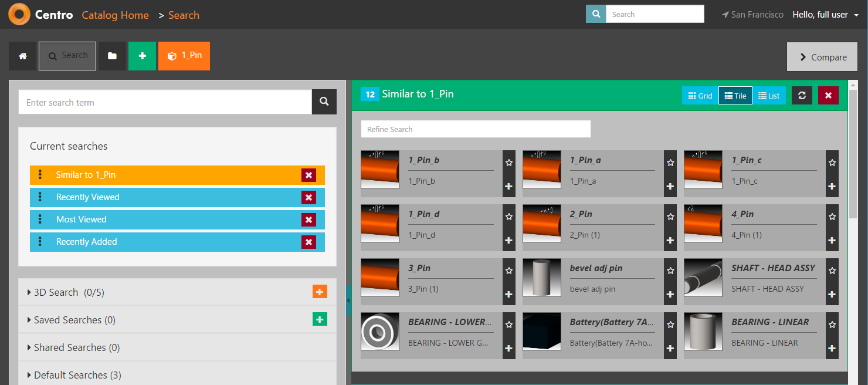Image resolution: width=868 pixels, height=385 pixels.
Task: Click the home icon in toolbar
Action: pos(23,56)
